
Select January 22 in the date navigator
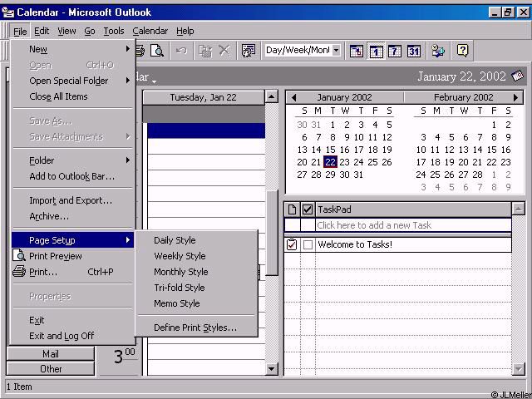click(x=331, y=162)
